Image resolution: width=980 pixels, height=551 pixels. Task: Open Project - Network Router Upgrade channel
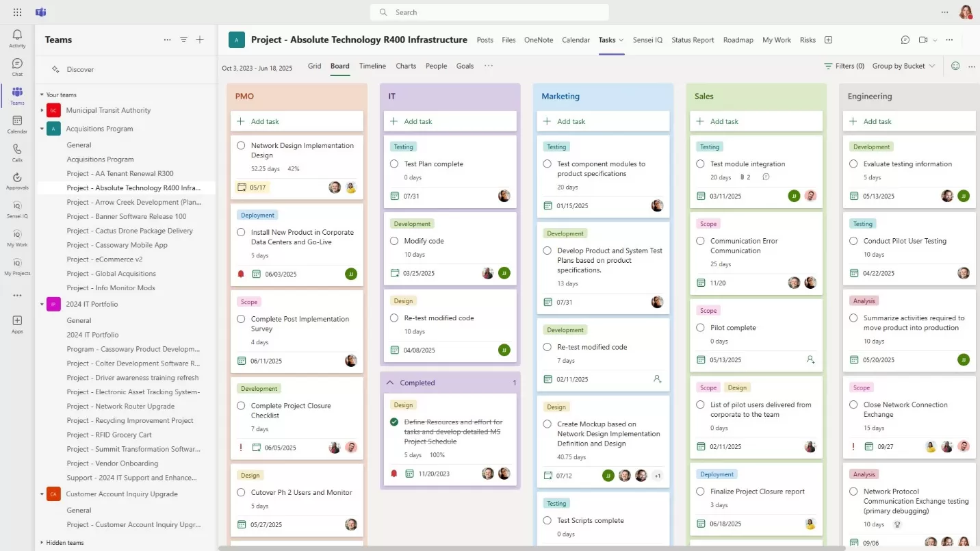coord(120,406)
